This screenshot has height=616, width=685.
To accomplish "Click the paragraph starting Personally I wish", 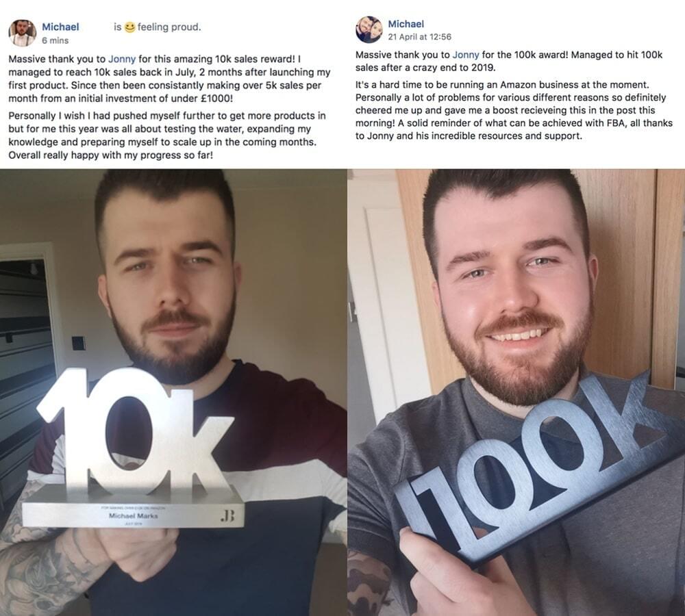I will (x=167, y=136).
